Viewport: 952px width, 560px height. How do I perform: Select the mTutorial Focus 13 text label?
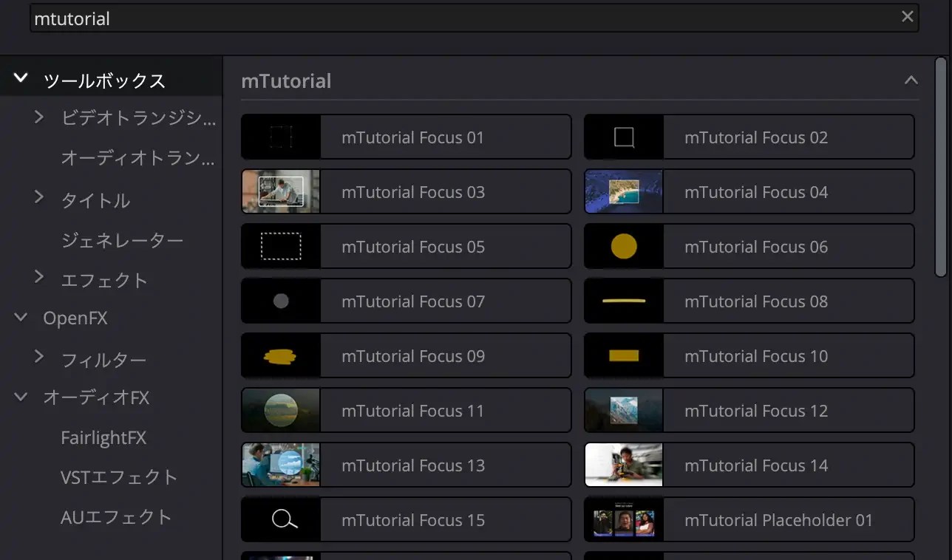[413, 465]
